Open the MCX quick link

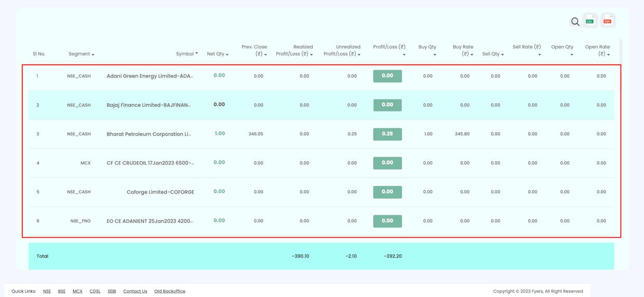click(77, 291)
